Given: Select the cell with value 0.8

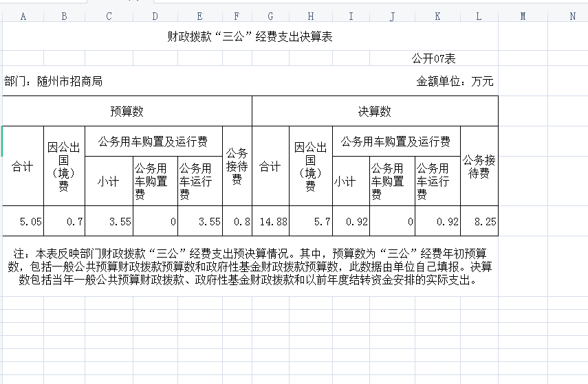Looking at the screenshot, I should (x=237, y=222).
